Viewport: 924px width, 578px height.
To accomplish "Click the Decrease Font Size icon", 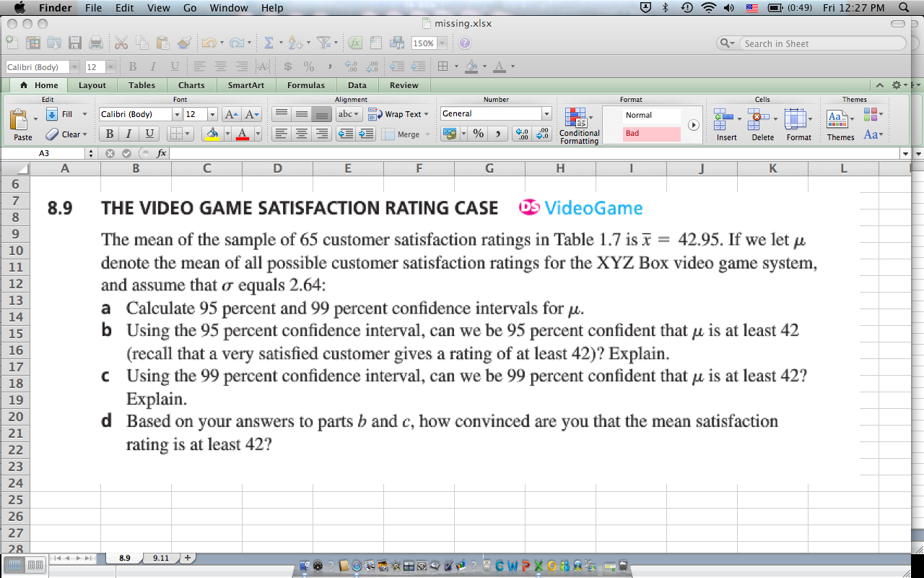I will pos(250,114).
